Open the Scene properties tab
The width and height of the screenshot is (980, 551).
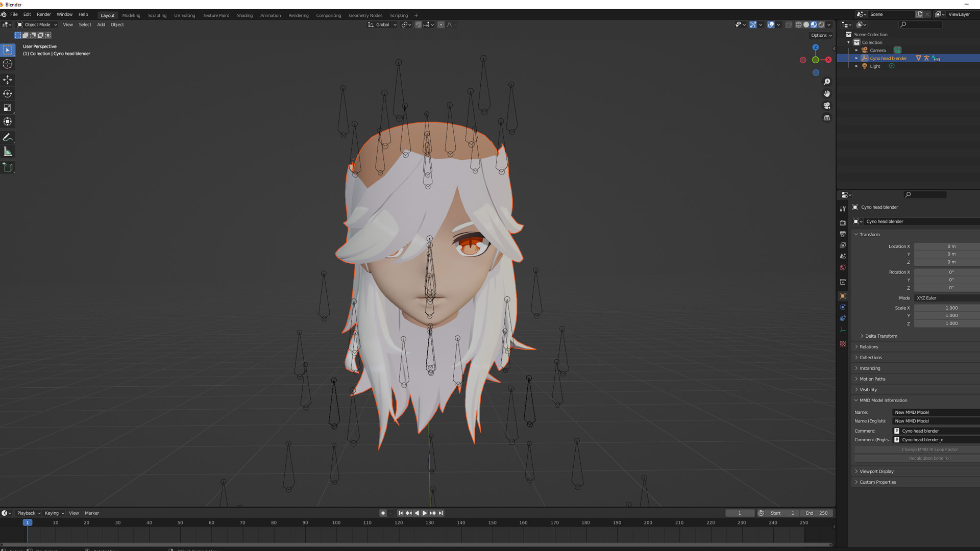coord(843,256)
